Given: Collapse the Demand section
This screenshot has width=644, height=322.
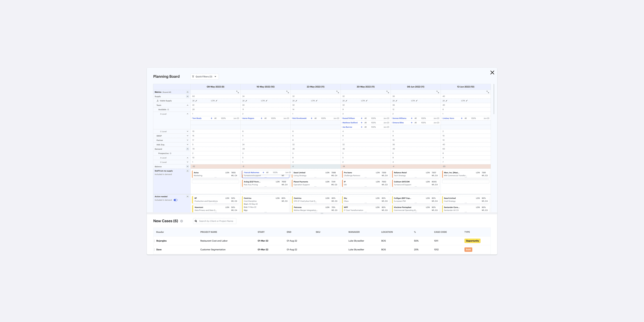Looking at the screenshot, I should pos(188,149).
